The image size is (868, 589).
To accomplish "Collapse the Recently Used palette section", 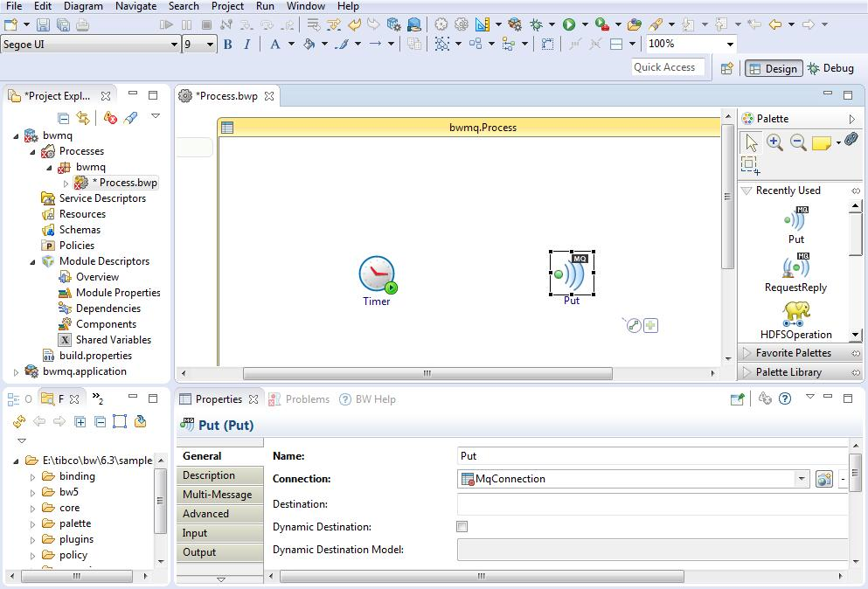I will (746, 191).
